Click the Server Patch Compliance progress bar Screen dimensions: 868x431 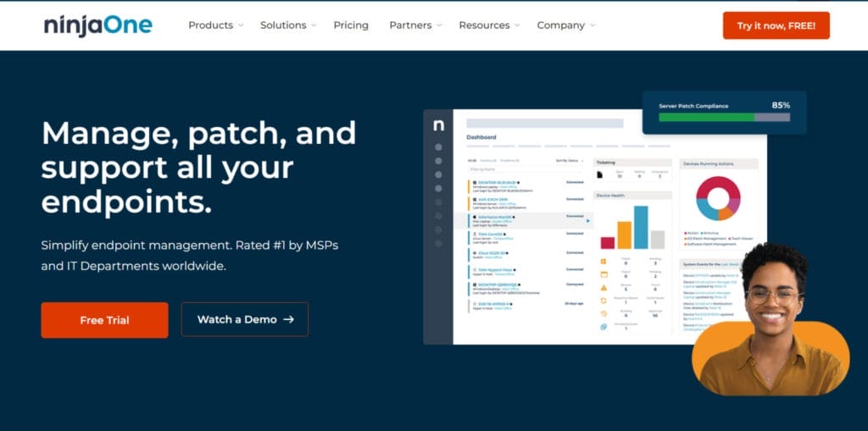(x=724, y=118)
